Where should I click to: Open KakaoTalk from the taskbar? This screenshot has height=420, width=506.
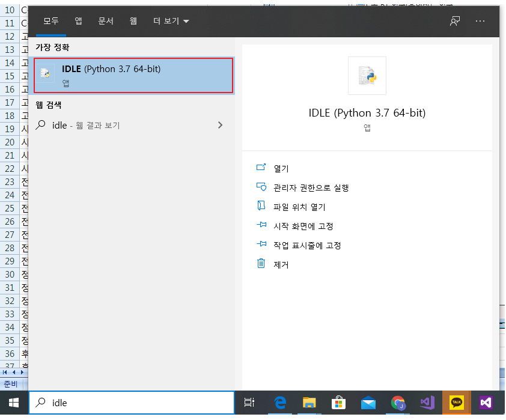457,403
